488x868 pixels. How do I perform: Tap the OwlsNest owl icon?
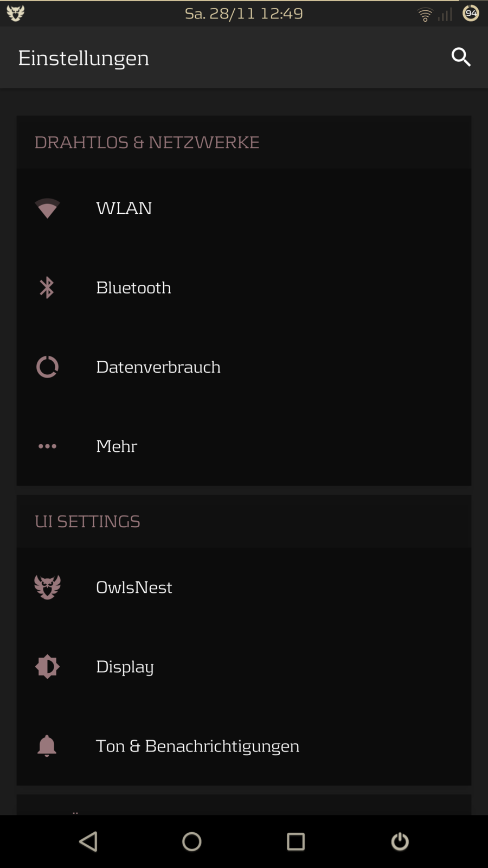pos(47,587)
